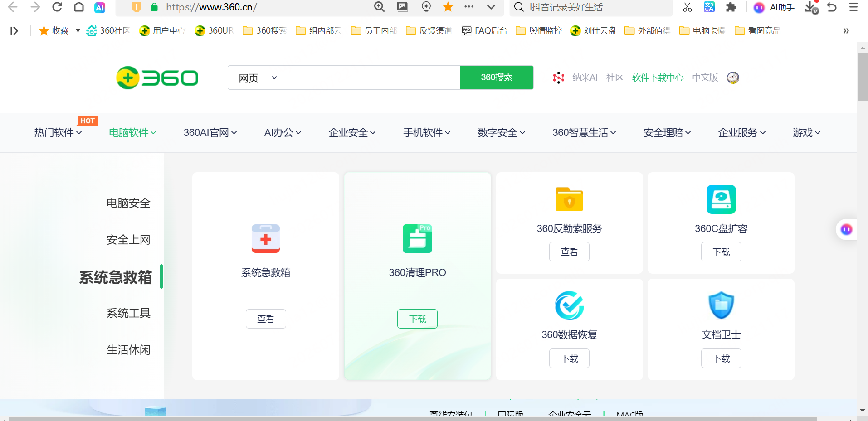Viewport: 868px width, 421px height.
Task: Click the green lock security icon
Action: coord(154,7)
